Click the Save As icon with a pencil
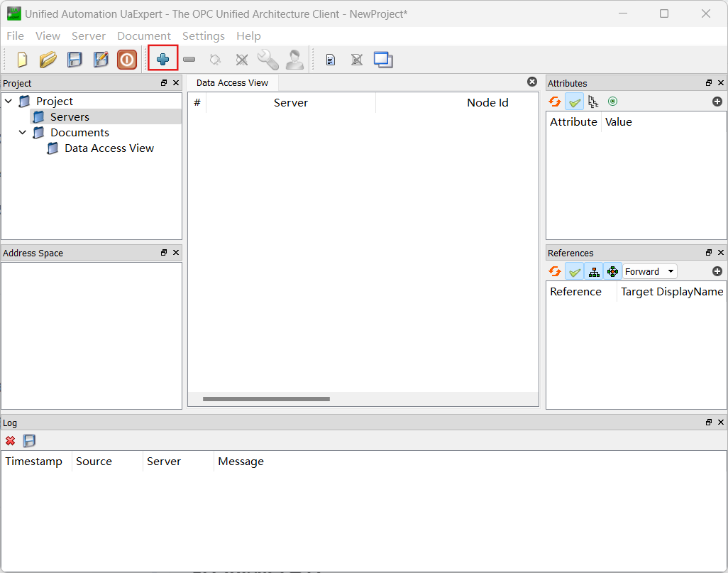The width and height of the screenshot is (728, 573). click(101, 60)
